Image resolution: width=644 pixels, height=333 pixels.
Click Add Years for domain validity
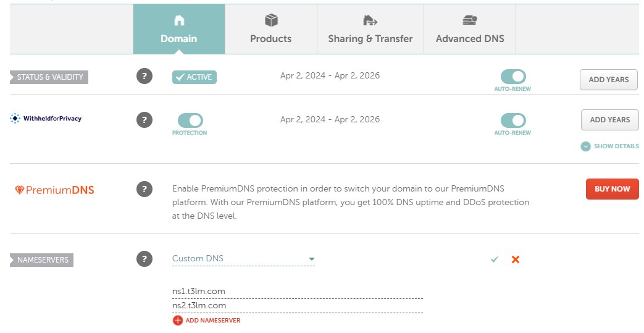(x=608, y=80)
